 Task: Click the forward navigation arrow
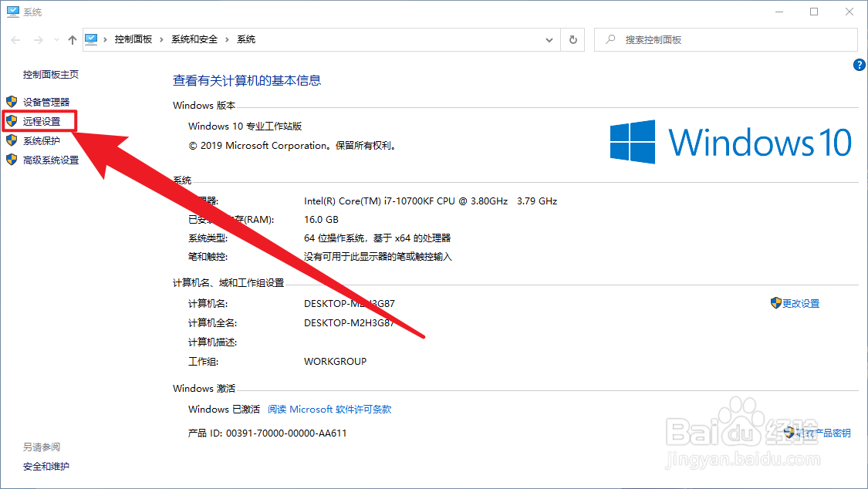click(x=39, y=40)
